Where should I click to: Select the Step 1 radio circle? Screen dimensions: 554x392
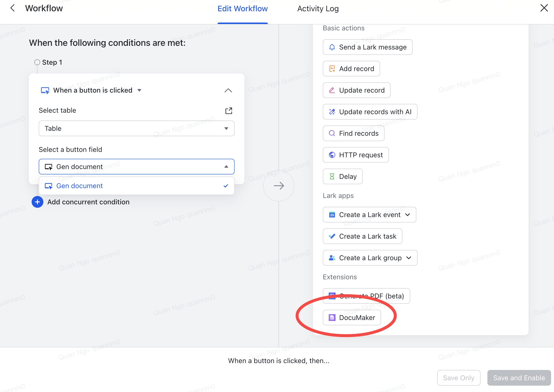[37, 62]
